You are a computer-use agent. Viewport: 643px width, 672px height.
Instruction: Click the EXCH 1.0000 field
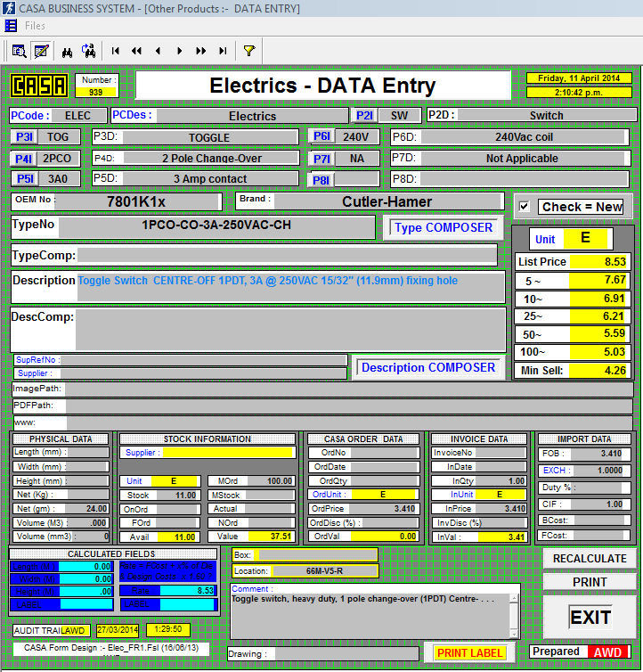tap(598, 471)
